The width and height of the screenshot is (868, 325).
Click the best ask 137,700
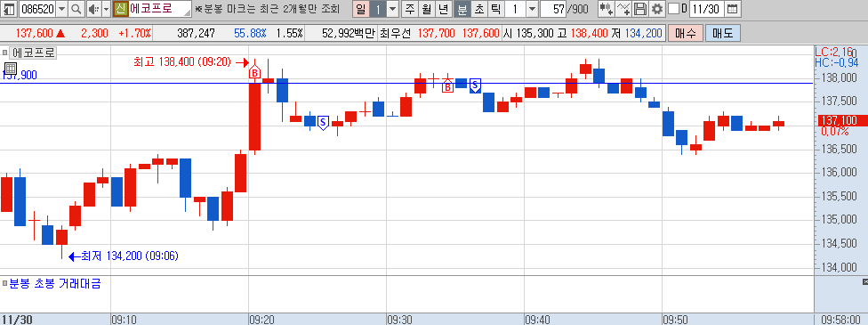pos(436,33)
